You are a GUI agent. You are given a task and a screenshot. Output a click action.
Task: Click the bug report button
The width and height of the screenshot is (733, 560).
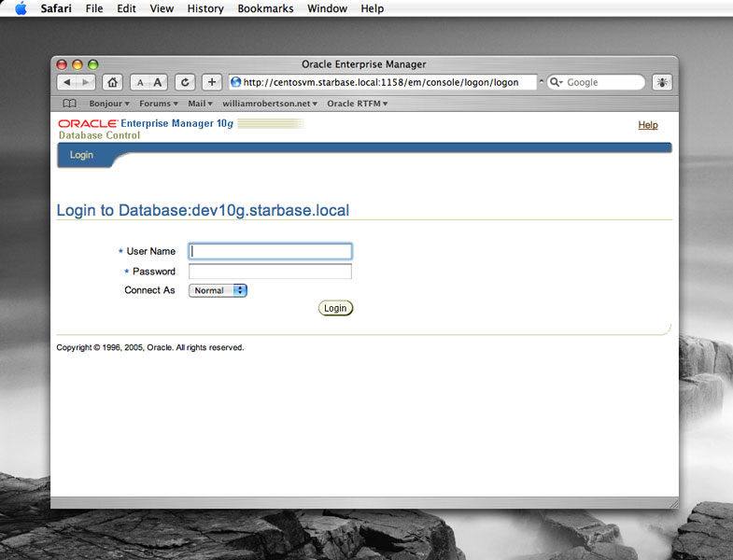tap(662, 82)
